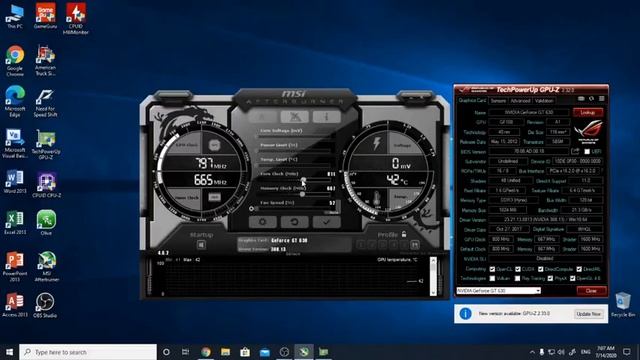Open the GPU-Z hamburger menu icon
This screenshot has height=360, width=640.
click(x=602, y=99)
